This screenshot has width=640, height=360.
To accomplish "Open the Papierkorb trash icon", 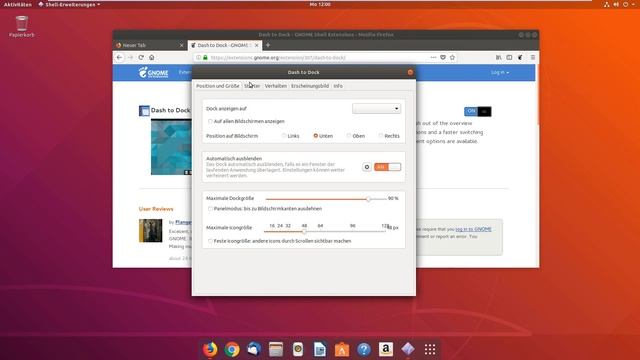I will coord(22,27).
